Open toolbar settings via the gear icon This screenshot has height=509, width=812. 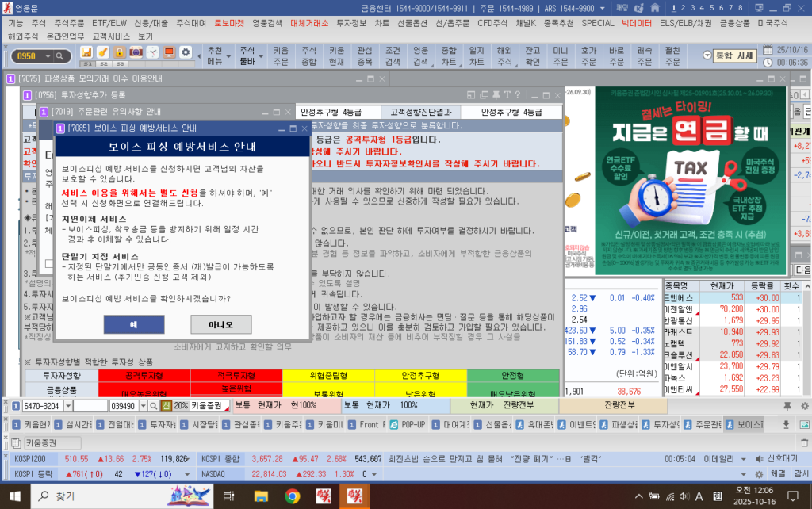tap(186, 53)
